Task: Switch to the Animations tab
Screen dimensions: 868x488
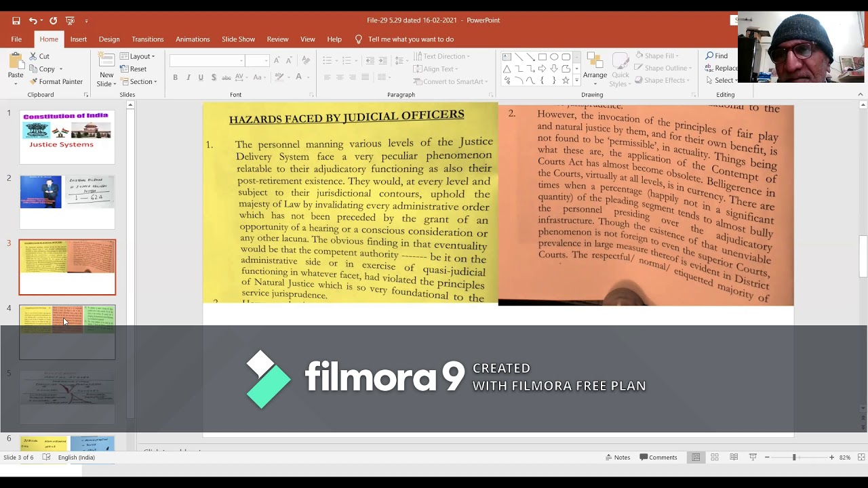Action: coord(193,39)
